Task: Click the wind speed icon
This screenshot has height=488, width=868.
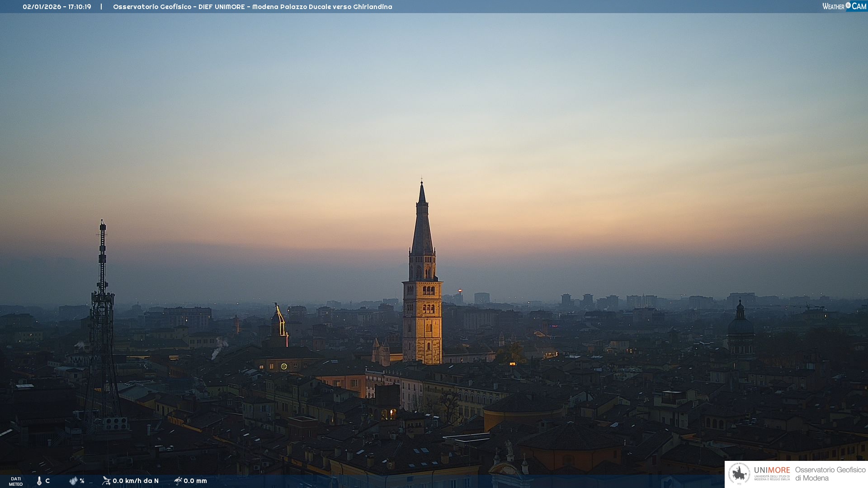Action: click(x=106, y=481)
